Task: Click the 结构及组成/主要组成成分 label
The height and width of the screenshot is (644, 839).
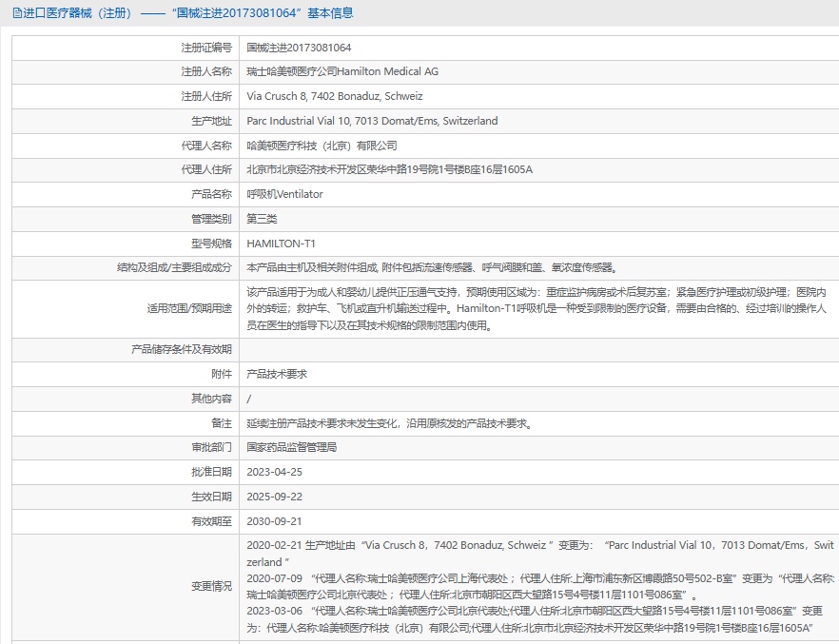Action: (x=174, y=267)
